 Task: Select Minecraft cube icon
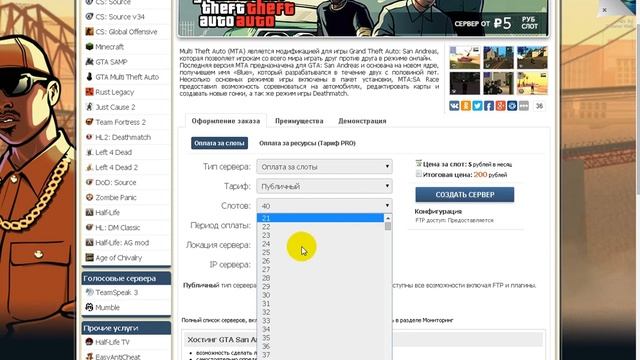[89, 47]
